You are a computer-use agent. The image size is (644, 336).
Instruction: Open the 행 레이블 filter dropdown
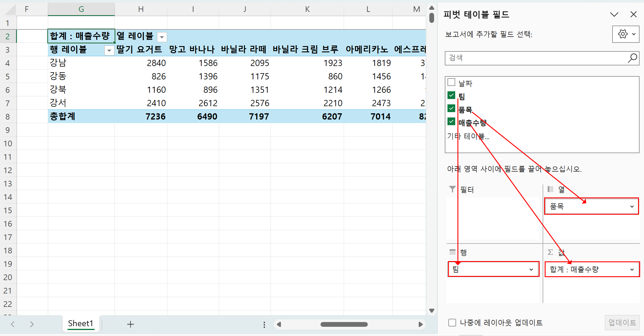click(109, 51)
